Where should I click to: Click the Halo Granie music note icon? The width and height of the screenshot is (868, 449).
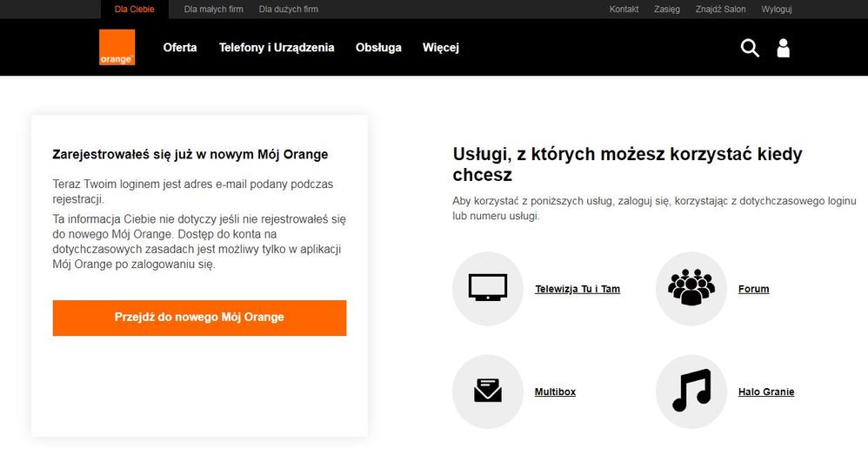(x=691, y=392)
